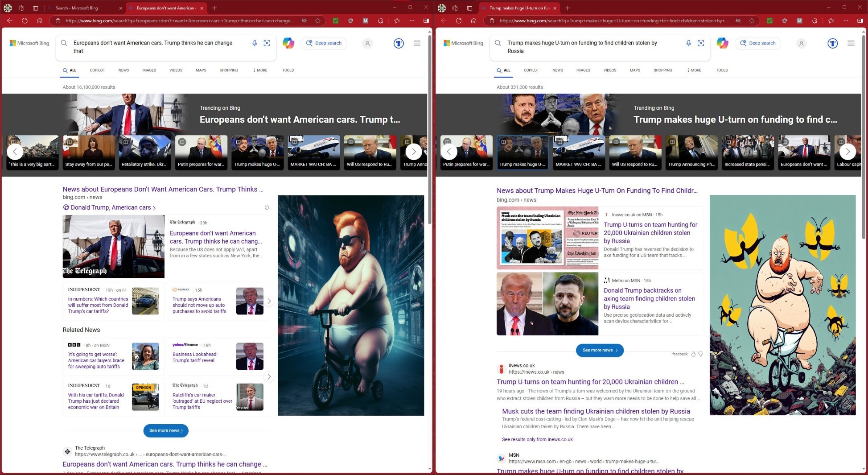Click the microphone voice search icon in right window
Image resolution: width=868 pixels, height=475 pixels.
688,43
